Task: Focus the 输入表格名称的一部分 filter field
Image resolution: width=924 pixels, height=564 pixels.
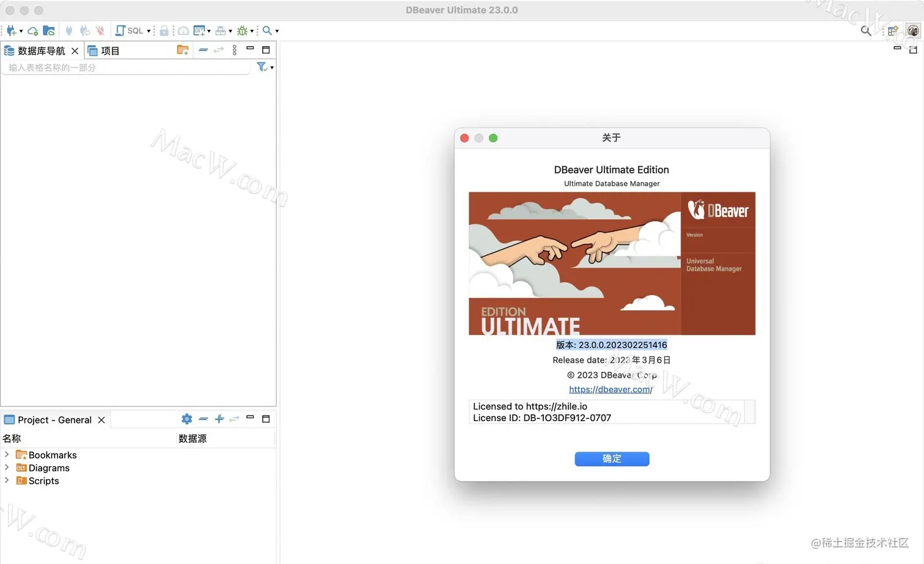Action: (126, 67)
